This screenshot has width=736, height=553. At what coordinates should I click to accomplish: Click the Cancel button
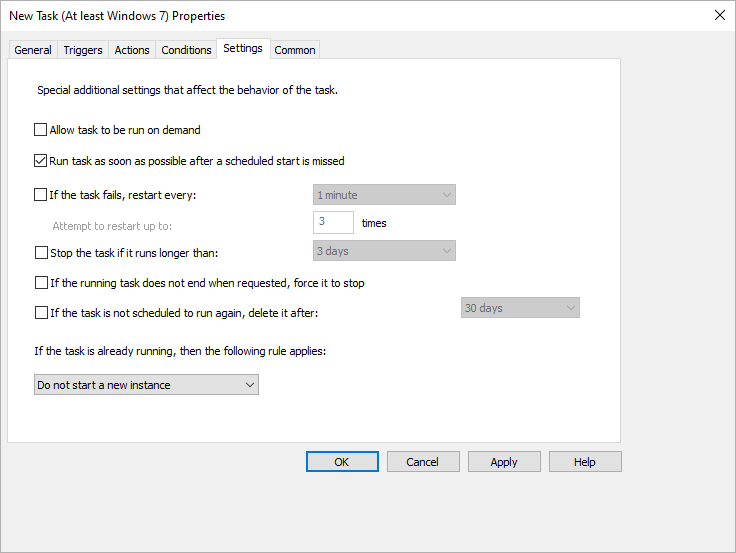422,462
